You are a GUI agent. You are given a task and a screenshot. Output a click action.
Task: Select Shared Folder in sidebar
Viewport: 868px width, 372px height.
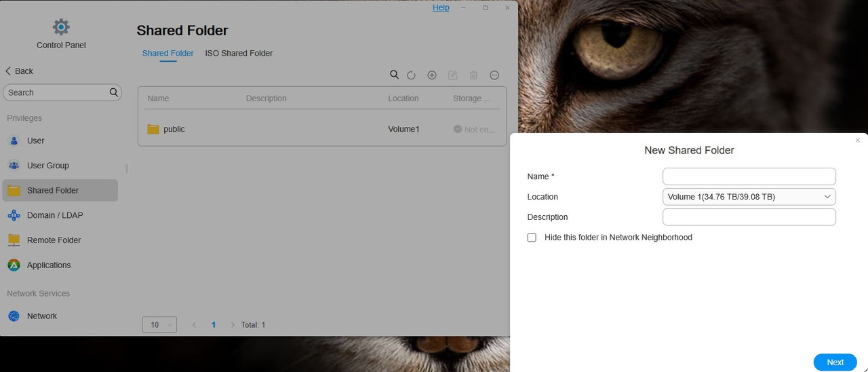coord(60,191)
